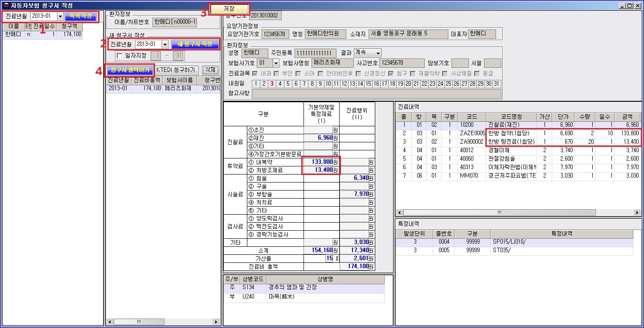This screenshot has height=328, width=644.
Task: Click the 가산율 percentage field showing 15
Action: (329, 258)
